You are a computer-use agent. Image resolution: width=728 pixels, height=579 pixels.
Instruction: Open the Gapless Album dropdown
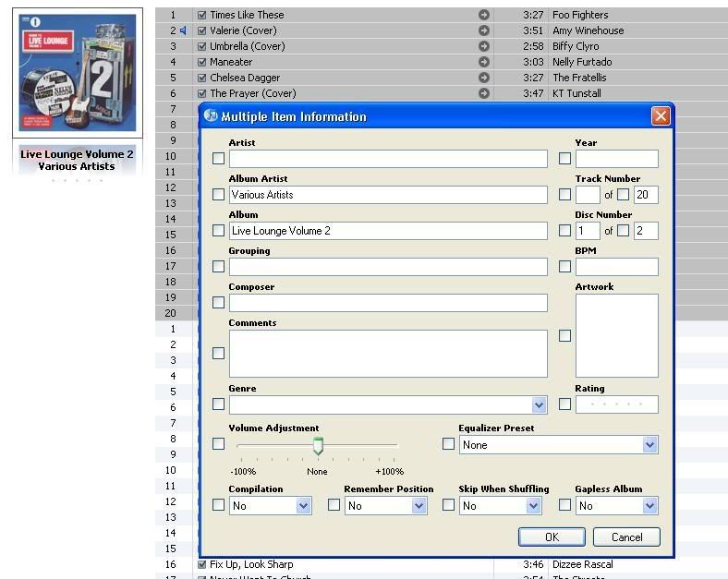[x=649, y=506]
